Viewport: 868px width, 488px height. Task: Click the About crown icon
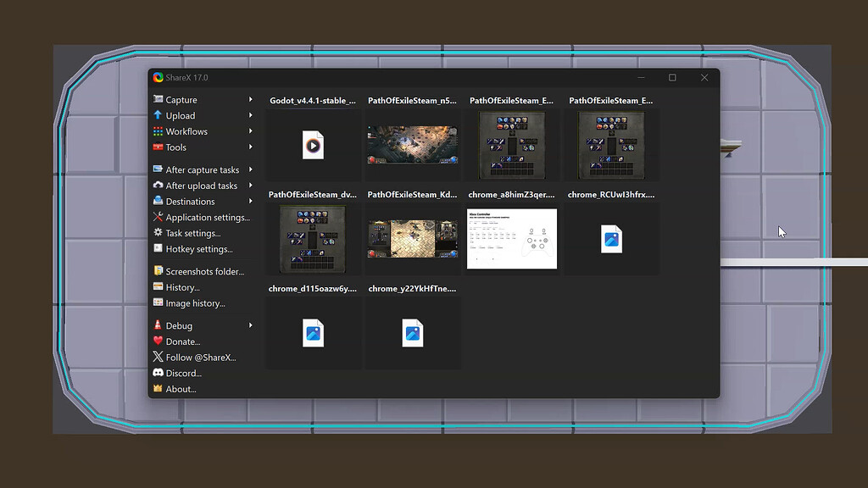pos(158,388)
